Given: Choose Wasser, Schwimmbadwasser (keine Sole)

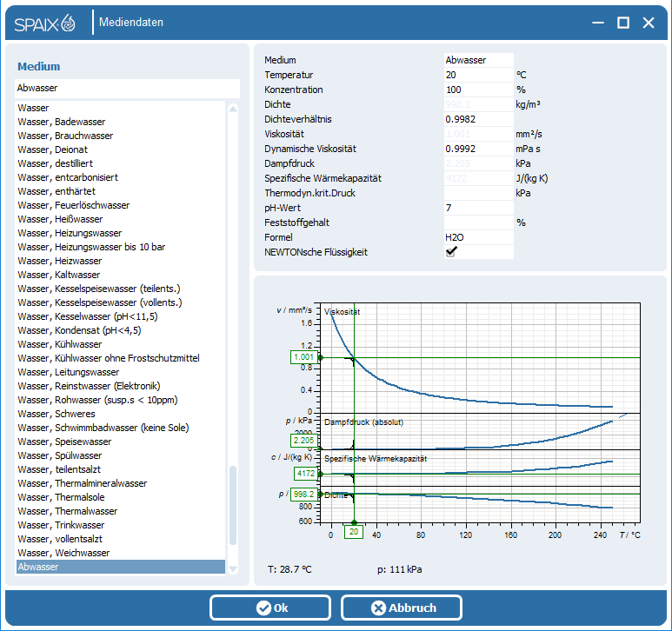Looking at the screenshot, I should (x=121, y=428).
